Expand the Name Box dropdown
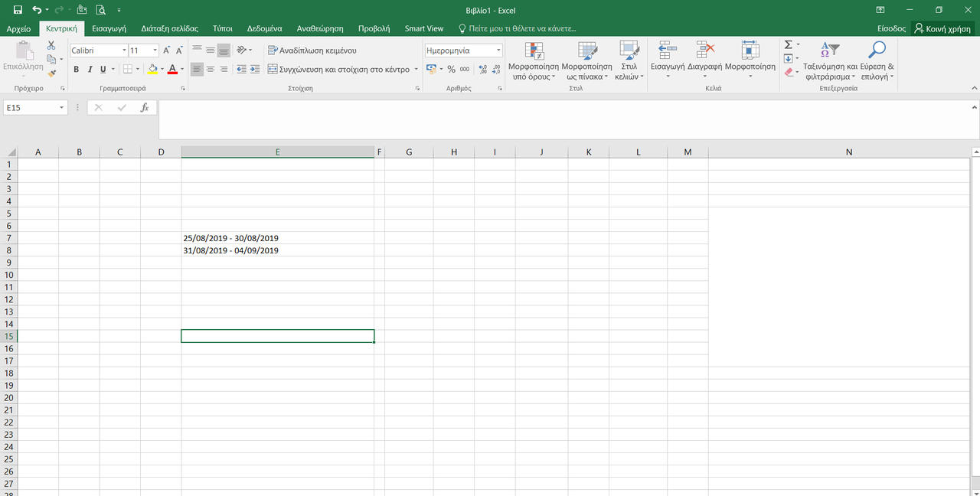 click(62, 108)
